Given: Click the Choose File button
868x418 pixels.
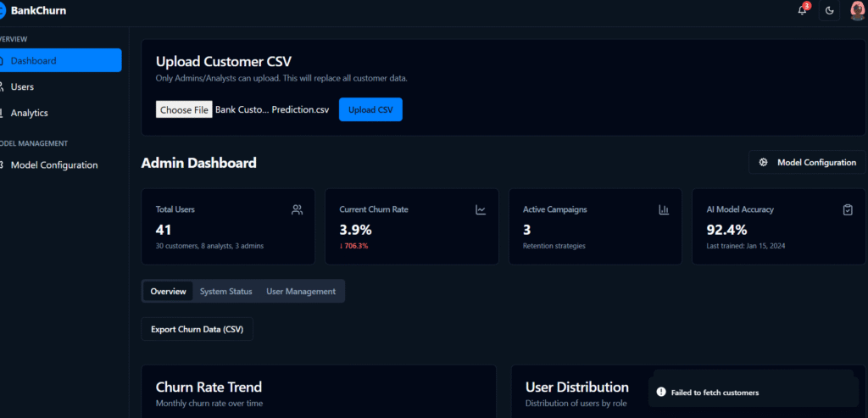Looking at the screenshot, I should pyautogui.click(x=184, y=109).
